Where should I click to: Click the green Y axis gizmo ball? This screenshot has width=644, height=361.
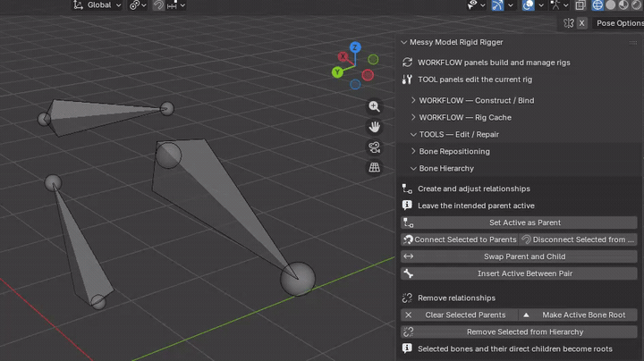(x=337, y=72)
